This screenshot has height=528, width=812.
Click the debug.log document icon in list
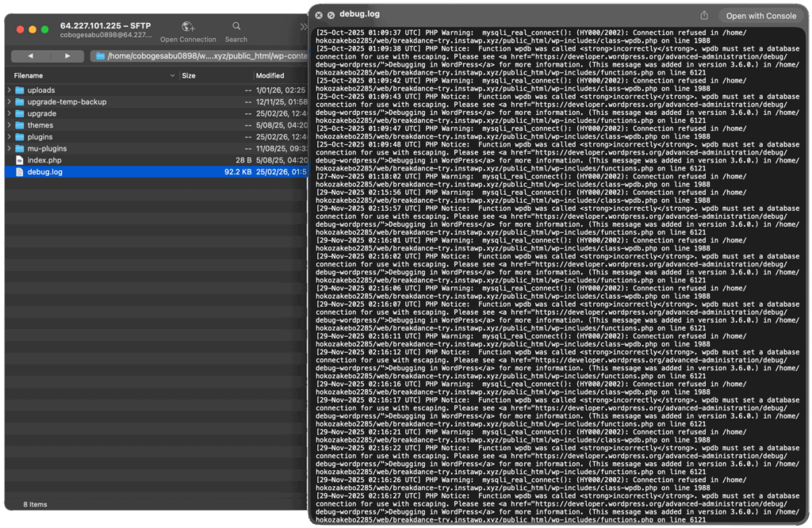click(x=20, y=172)
